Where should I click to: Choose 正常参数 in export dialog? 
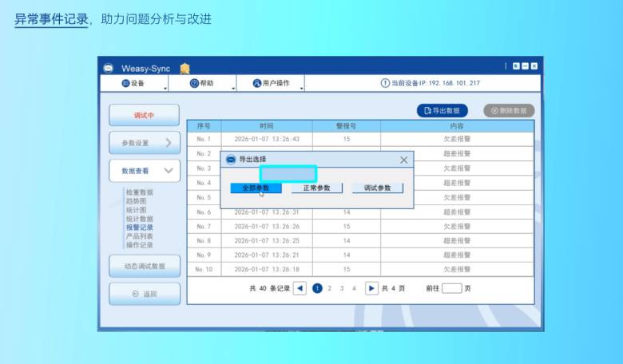tap(316, 188)
